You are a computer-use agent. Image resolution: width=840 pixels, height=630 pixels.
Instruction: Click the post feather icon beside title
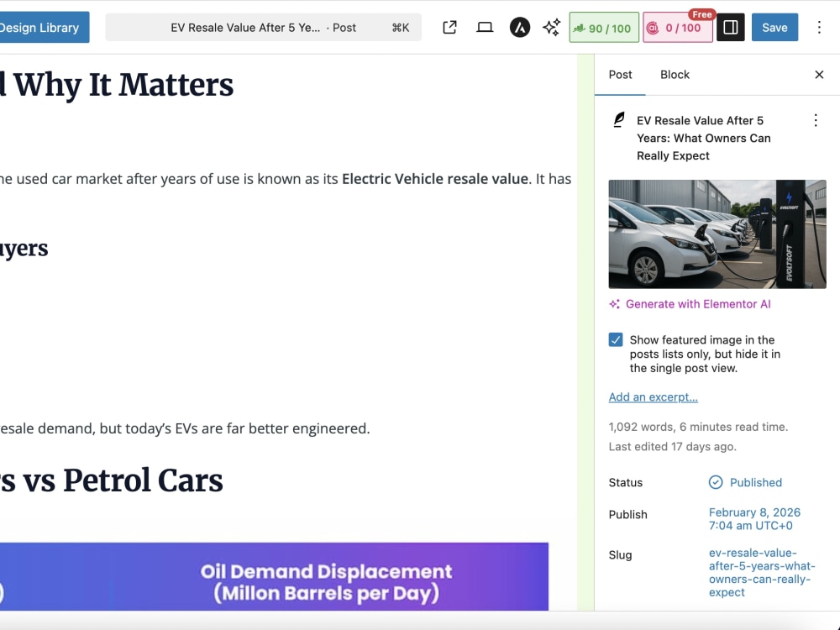tap(619, 119)
